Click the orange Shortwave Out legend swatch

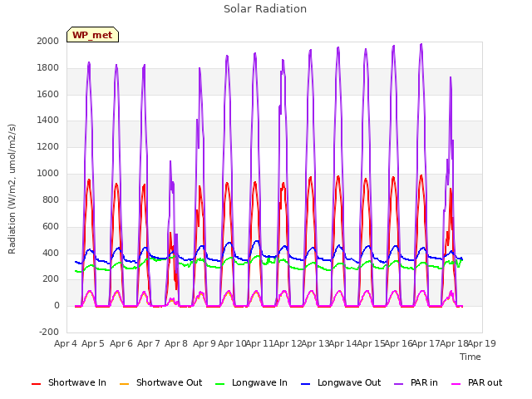[x=124, y=384]
